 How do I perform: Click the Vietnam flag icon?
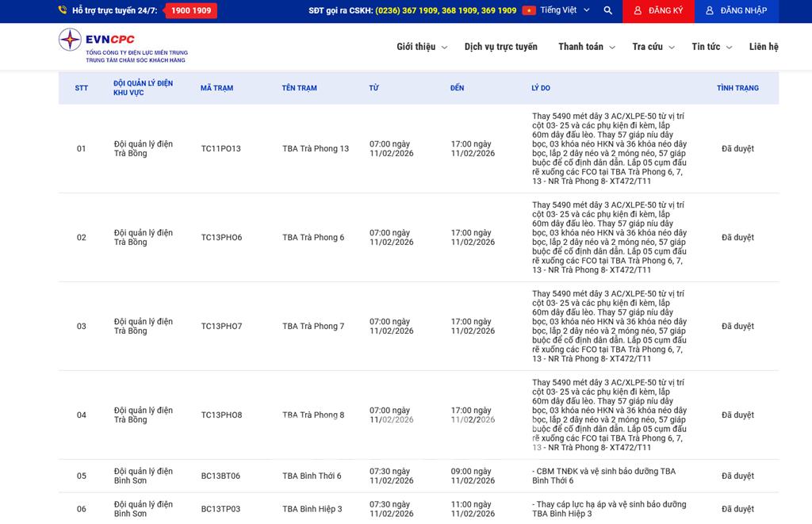(529, 11)
